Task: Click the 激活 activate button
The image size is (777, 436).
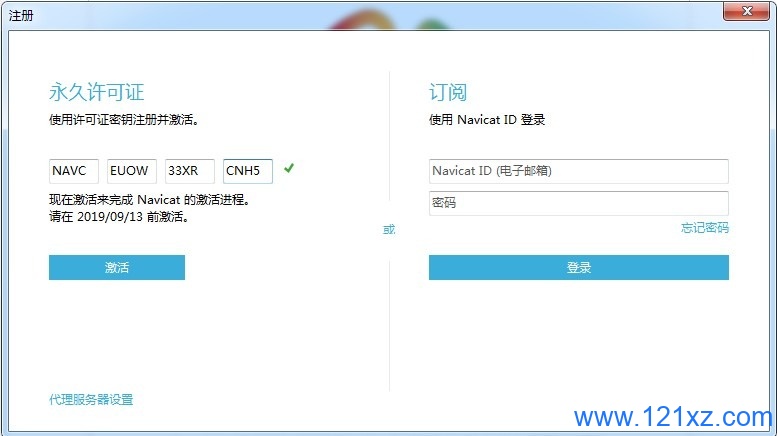Action: (117, 268)
